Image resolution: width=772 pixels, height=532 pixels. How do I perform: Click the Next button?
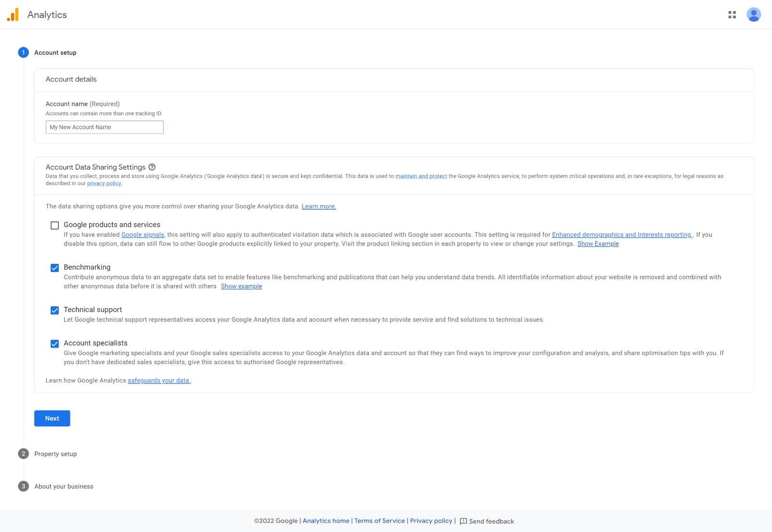[52, 418]
